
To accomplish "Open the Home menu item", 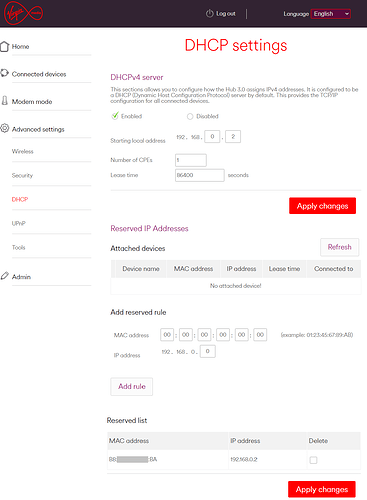I will point(20,47).
